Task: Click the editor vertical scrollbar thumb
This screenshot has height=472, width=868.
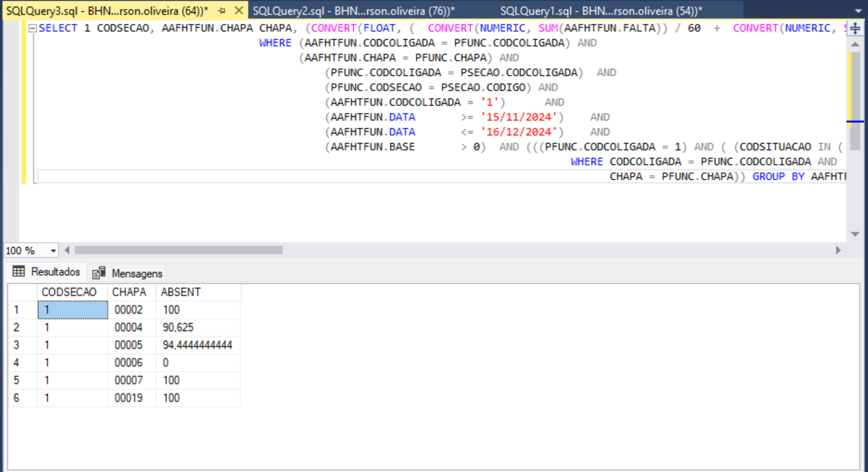Action: click(855, 101)
